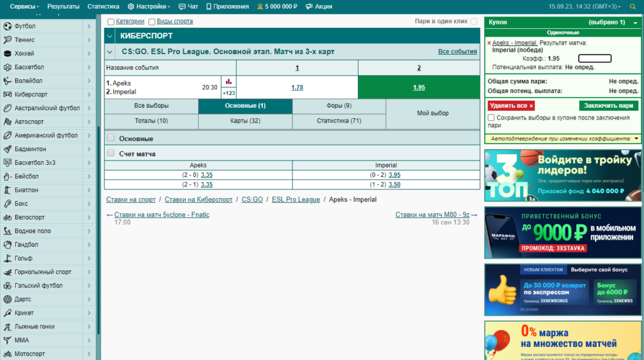Toggle Пари в один клик checkbox
Image resolution: width=644 pixels, height=360 pixels.
point(474,21)
